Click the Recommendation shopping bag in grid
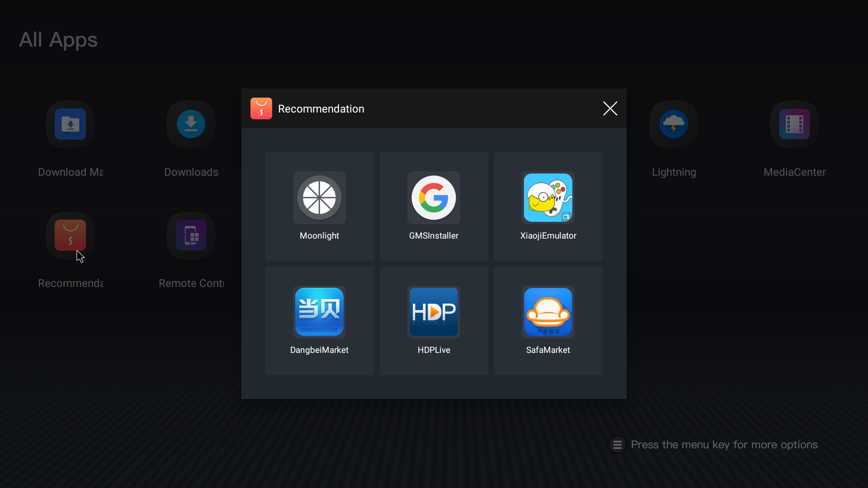Viewport: 868px width, 488px height. pyautogui.click(x=70, y=235)
